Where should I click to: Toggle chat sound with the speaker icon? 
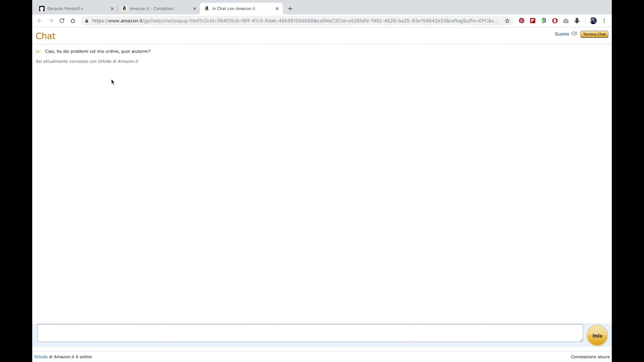click(x=574, y=34)
